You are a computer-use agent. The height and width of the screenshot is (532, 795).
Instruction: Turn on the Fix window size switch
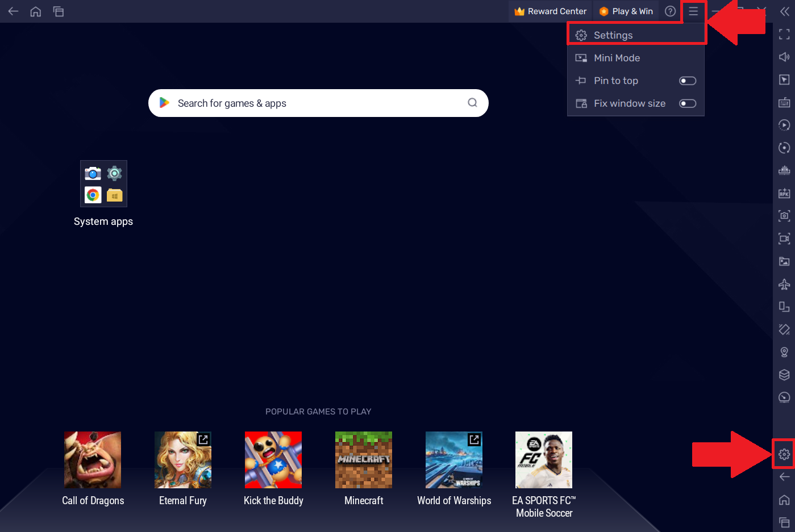[687, 103]
